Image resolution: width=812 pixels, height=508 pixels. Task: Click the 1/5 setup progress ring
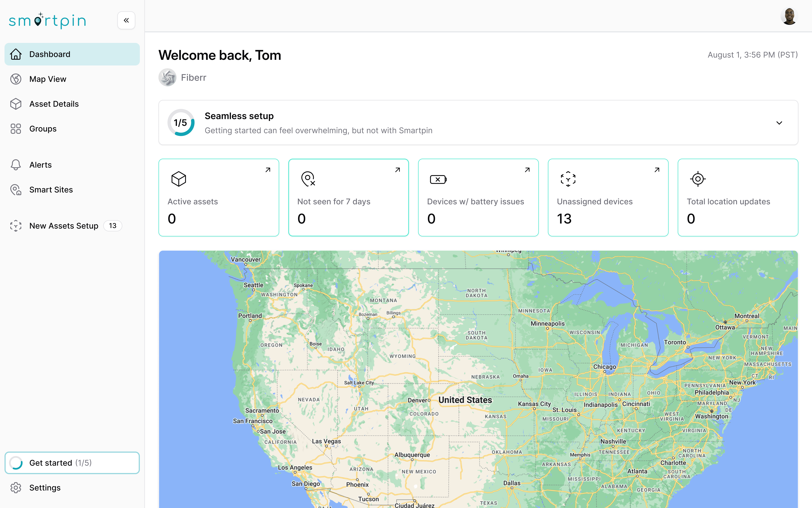181,123
